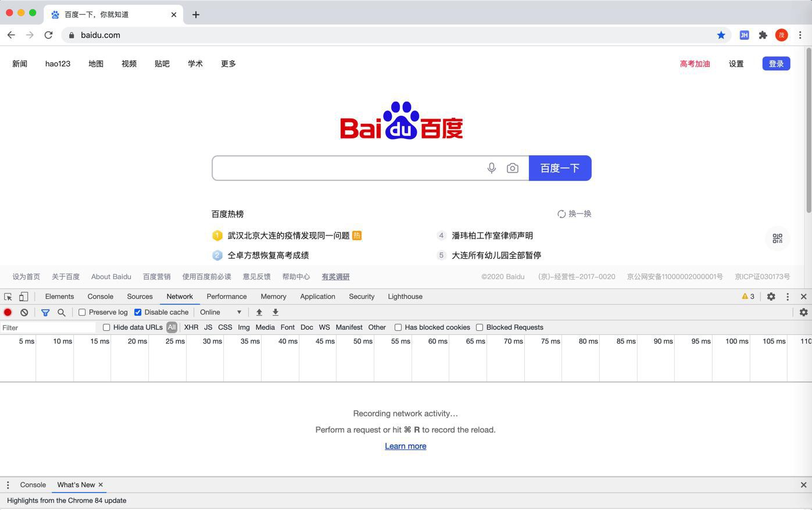Click the warnings count indicator showing 3

coord(748,297)
